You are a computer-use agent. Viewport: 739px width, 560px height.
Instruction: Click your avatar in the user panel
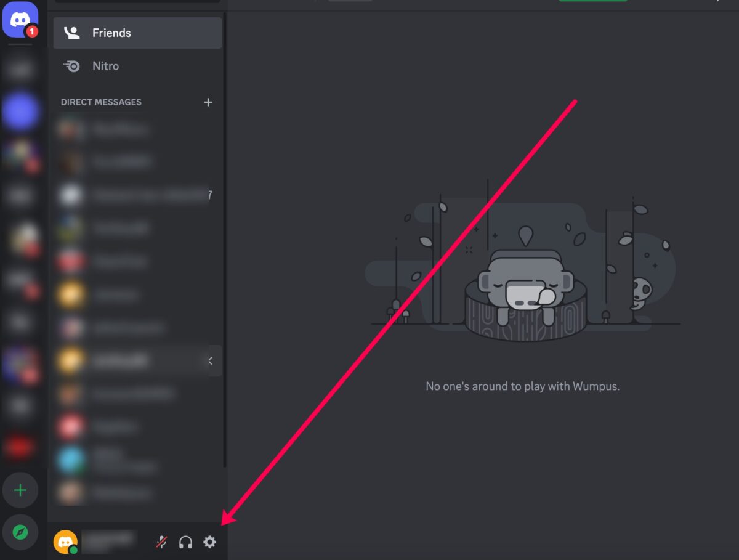[x=65, y=542]
